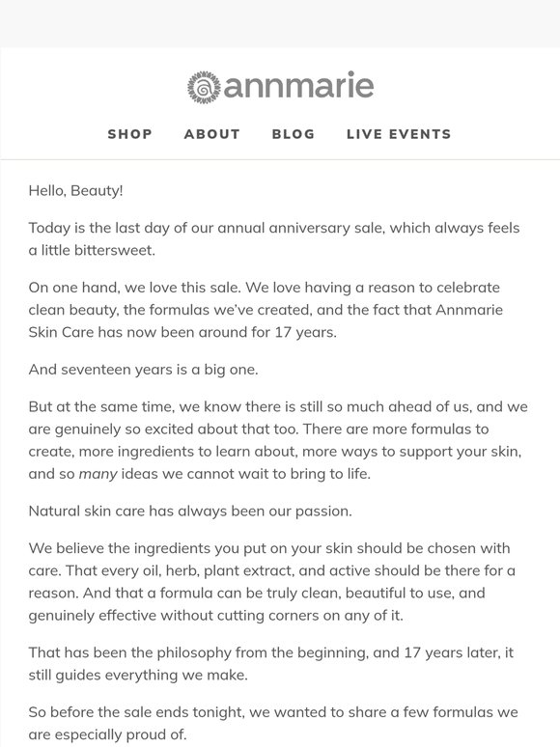Click the paragraph starting "But at the same time"

pyautogui.click(x=278, y=440)
